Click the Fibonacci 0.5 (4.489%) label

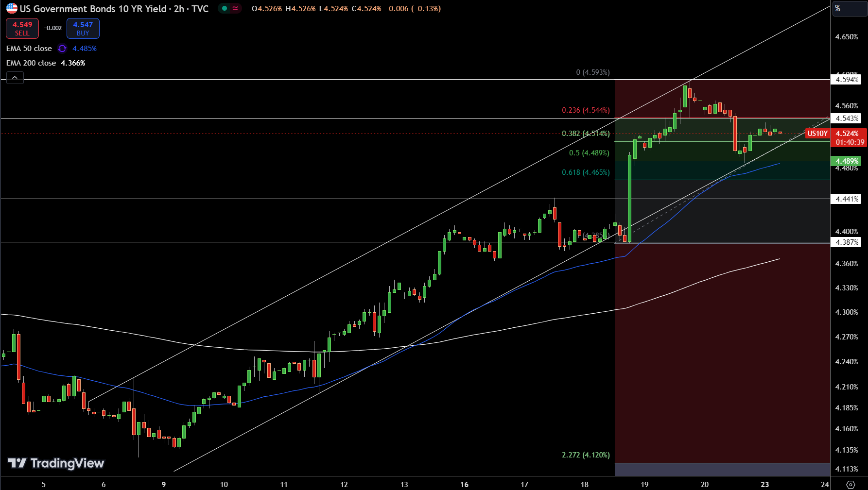589,153
